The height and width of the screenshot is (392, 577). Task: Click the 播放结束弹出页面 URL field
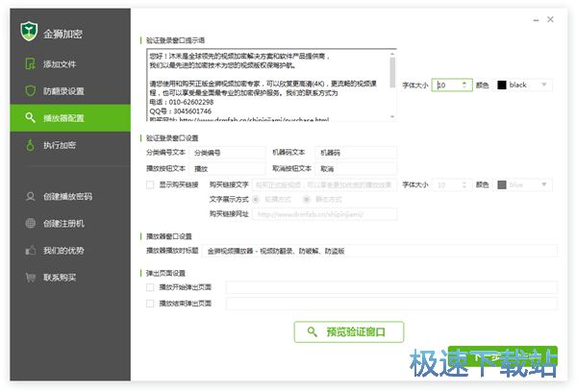391,304
